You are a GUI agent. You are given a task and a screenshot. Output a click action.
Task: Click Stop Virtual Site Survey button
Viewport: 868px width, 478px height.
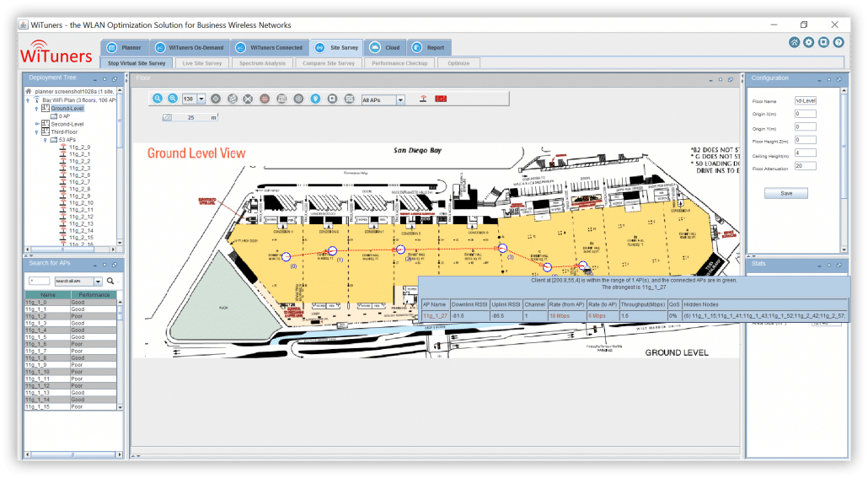[137, 63]
